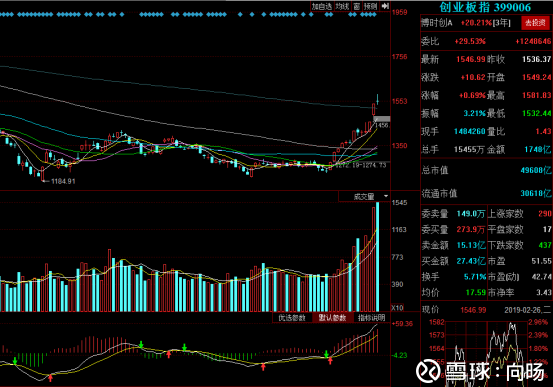Click the 委比 value +29.53%
The image size is (553, 387).
470,41
